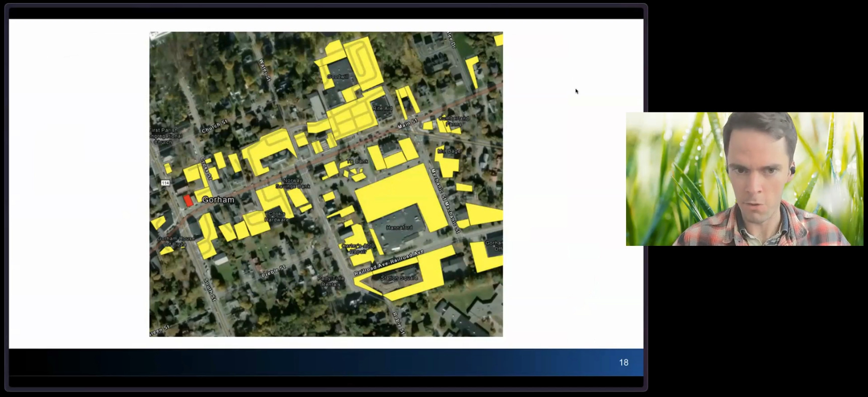Click the 'Cumberland Farms' map label
The height and width of the screenshot is (397, 868).
(453, 121)
